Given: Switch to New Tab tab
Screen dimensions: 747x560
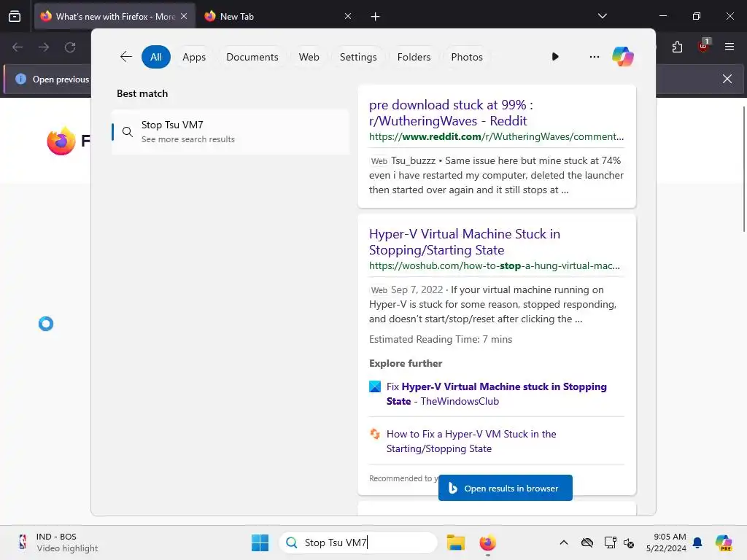Looking at the screenshot, I should pos(278,16).
